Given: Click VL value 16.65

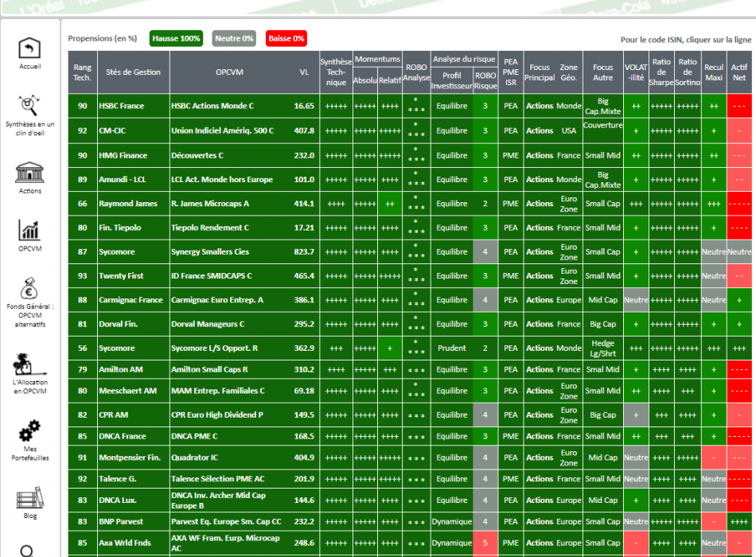Looking at the screenshot, I should pos(304,106).
